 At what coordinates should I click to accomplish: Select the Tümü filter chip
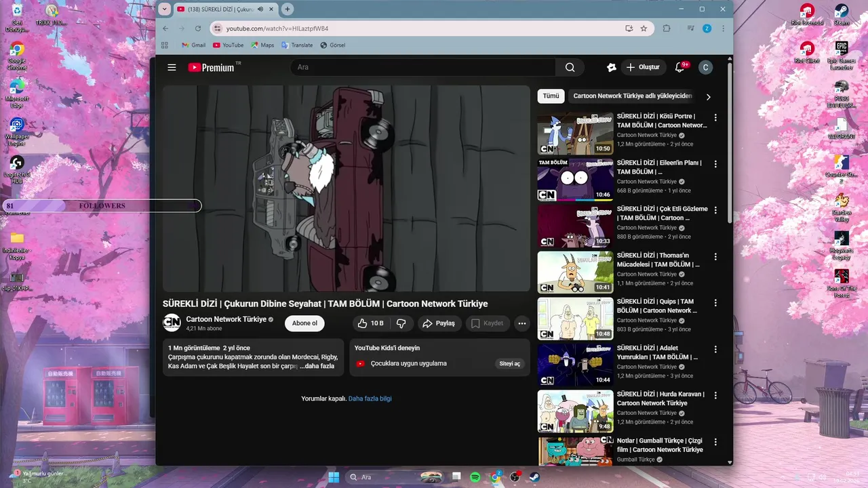(x=551, y=96)
